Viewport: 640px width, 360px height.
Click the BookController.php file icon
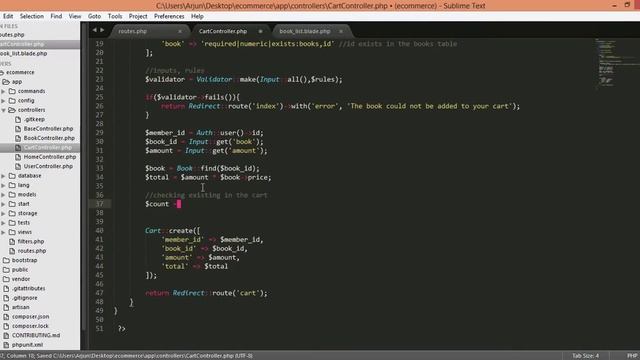pyautogui.click(x=18, y=138)
